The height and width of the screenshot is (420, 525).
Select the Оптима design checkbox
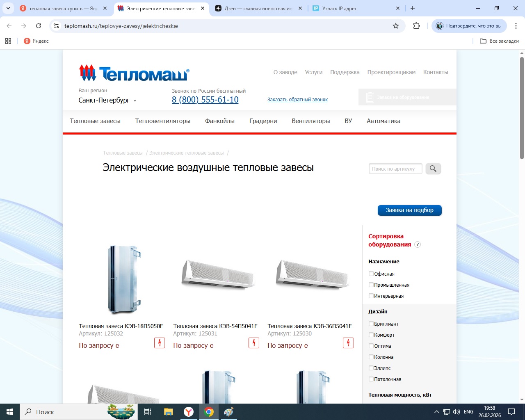[371, 346]
